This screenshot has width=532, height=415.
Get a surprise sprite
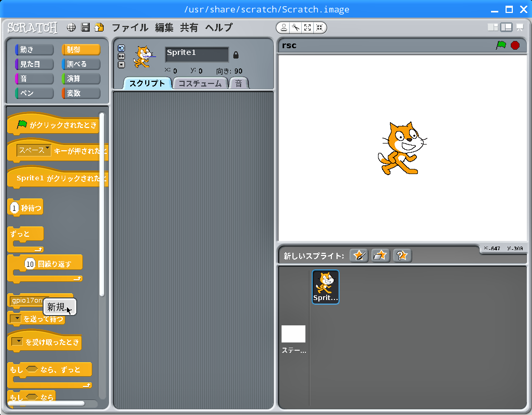[402, 255]
